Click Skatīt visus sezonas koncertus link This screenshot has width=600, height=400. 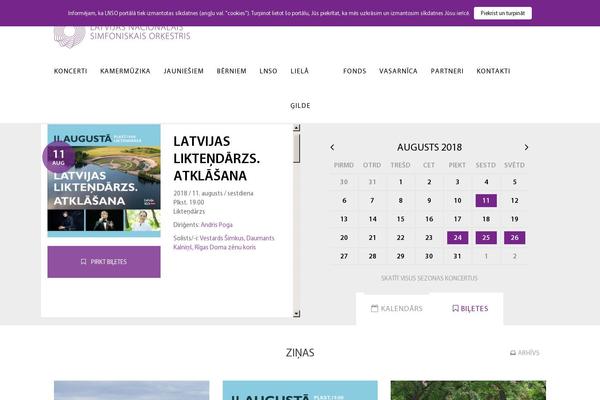(429, 278)
